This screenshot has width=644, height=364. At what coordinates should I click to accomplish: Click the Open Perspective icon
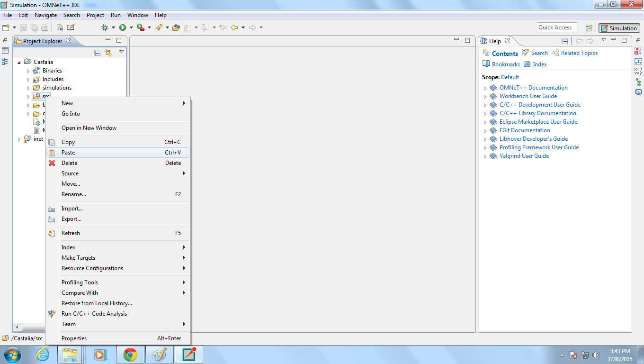[x=589, y=28]
